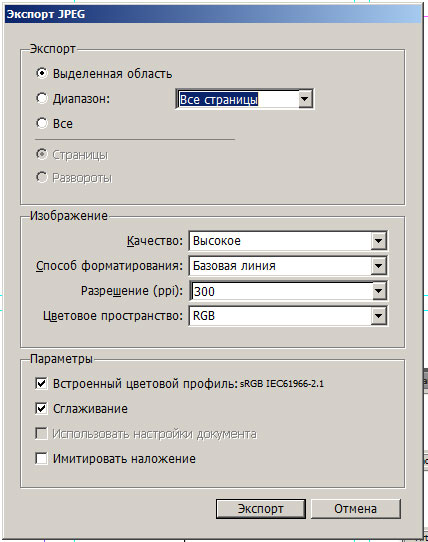
Task: Click the Экспорт JPEG title bar
Action: pos(213,15)
